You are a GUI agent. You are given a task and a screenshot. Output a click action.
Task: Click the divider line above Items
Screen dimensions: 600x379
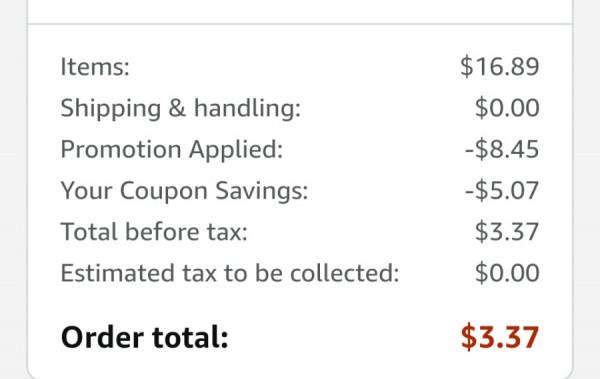pyautogui.click(x=300, y=25)
